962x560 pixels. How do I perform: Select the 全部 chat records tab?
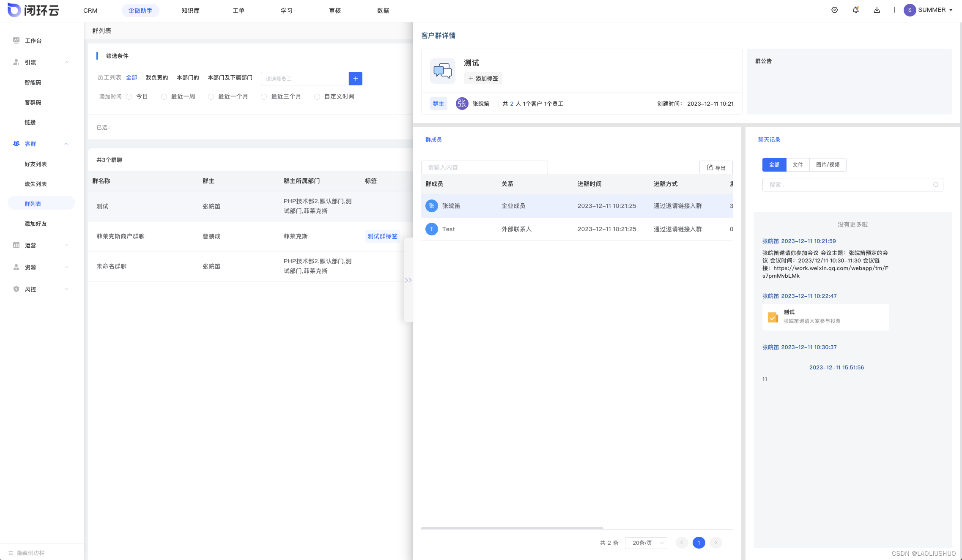tap(774, 165)
